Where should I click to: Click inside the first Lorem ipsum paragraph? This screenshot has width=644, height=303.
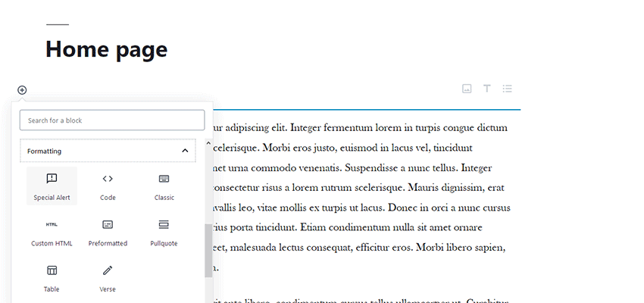click(x=364, y=186)
